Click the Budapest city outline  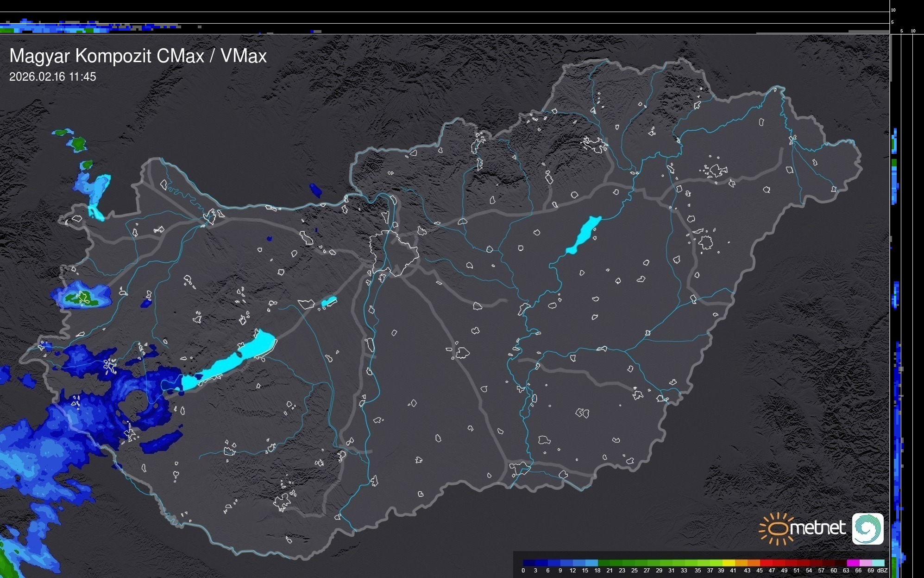395,253
